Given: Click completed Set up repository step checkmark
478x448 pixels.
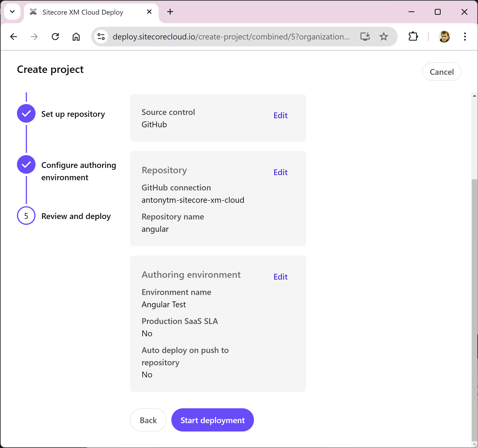Looking at the screenshot, I should click(x=26, y=114).
